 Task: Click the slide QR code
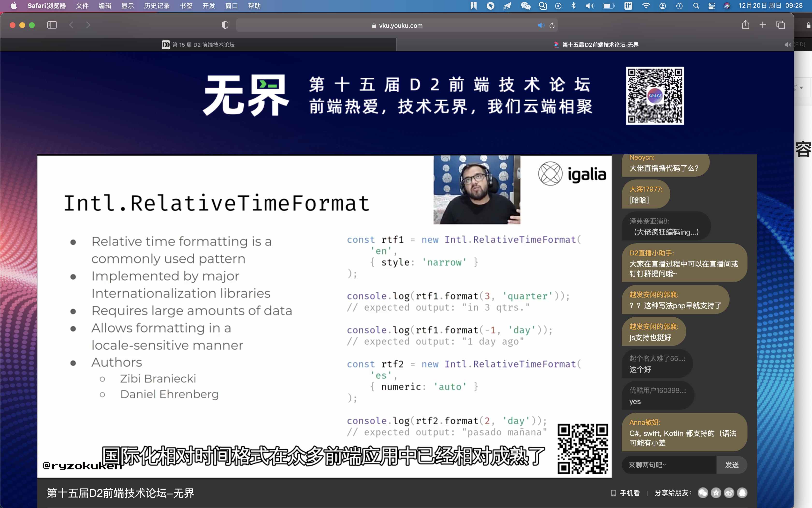pyautogui.click(x=583, y=449)
